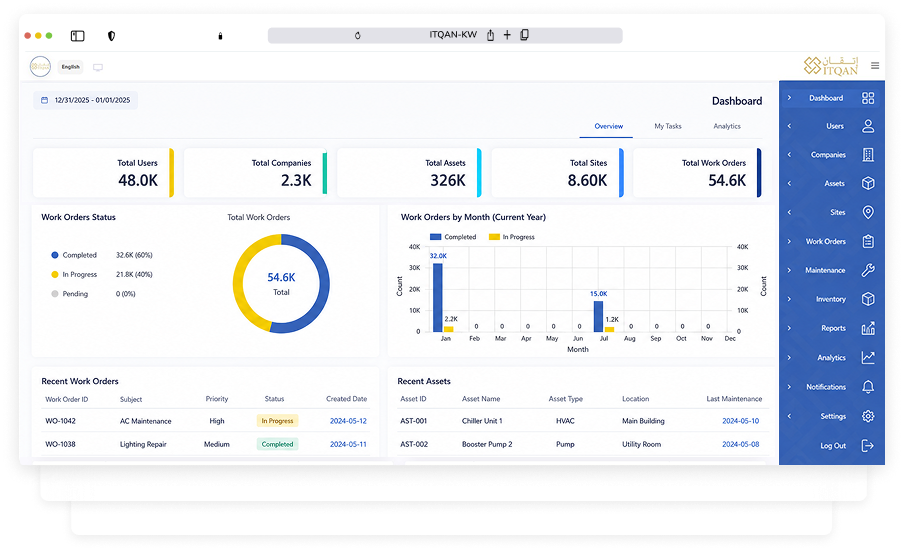Screen dimensions: 905x551
Task: Click the Maintenance wrench icon
Action: point(867,270)
